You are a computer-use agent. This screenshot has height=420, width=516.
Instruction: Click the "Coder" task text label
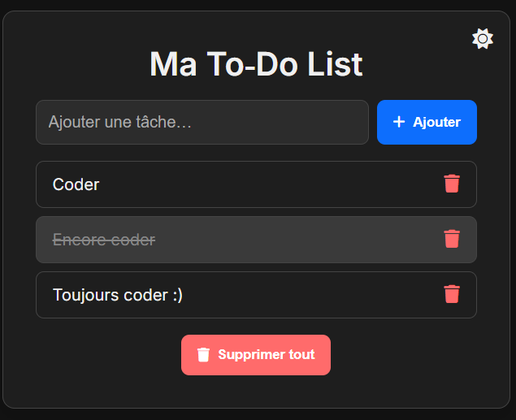pos(76,184)
